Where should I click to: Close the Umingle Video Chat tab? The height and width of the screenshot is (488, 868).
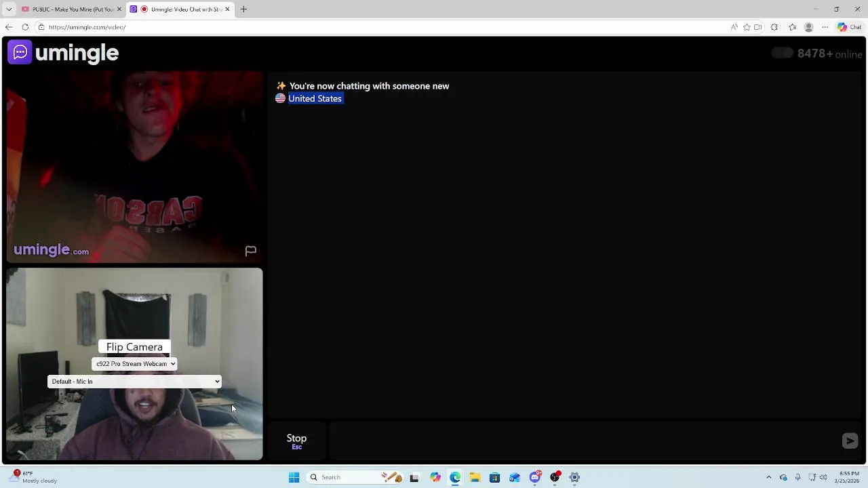coord(227,9)
